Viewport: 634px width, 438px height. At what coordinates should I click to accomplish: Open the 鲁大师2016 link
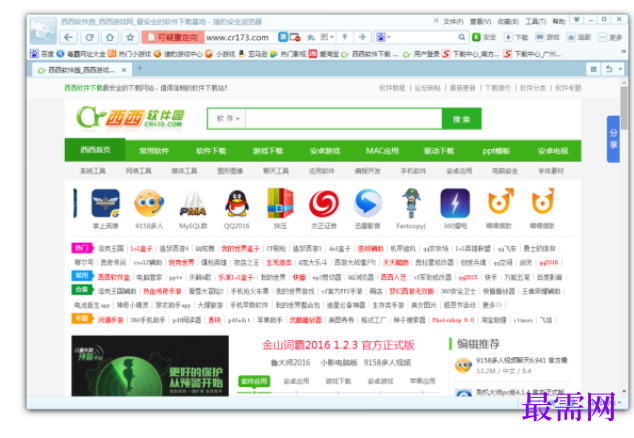(x=290, y=362)
